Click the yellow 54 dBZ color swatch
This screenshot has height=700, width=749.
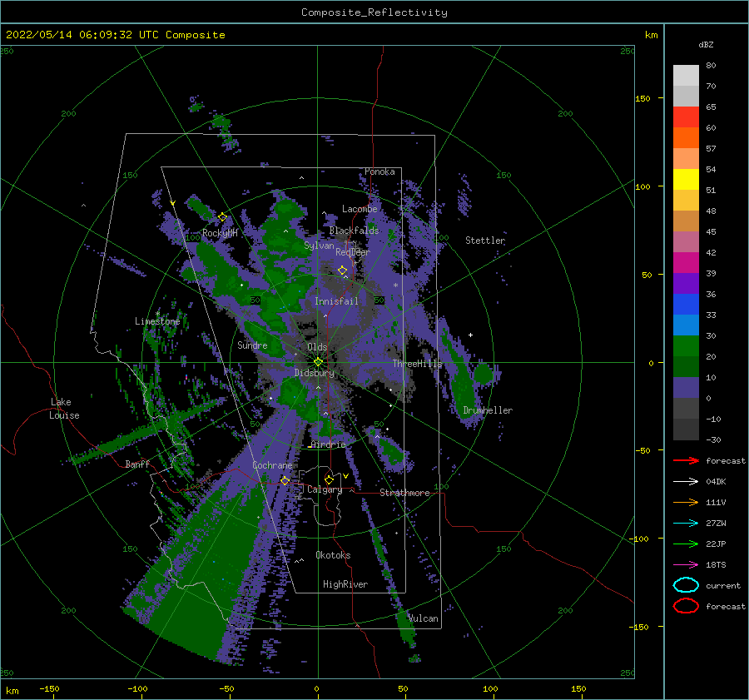tap(686, 179)
